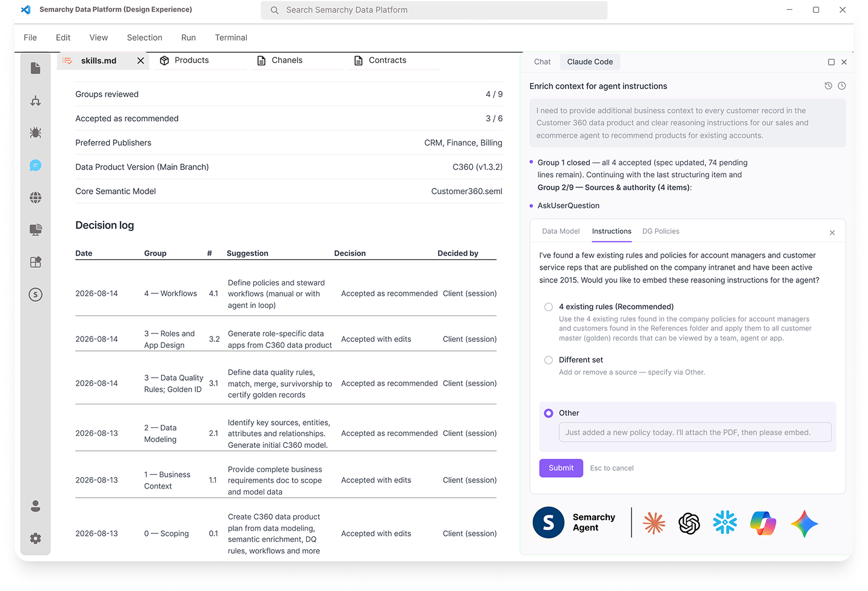
Task: Switch to the Contracts tab
Action: pyautogui.click(x=387, y=61)
